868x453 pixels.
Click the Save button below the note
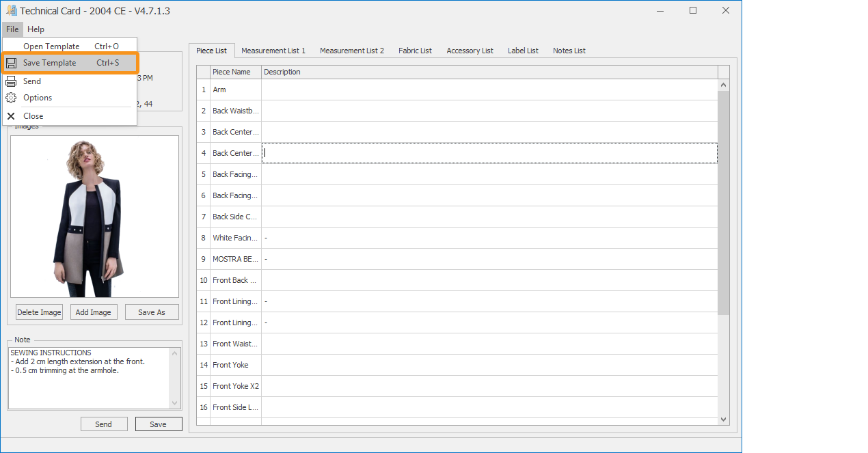[x=158, y=424]
